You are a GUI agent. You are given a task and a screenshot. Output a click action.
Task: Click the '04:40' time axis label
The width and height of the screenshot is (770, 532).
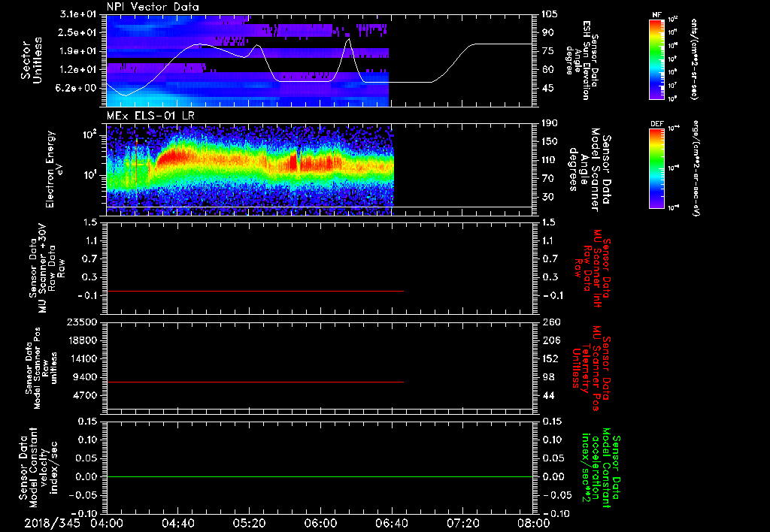tap(177, 524)
